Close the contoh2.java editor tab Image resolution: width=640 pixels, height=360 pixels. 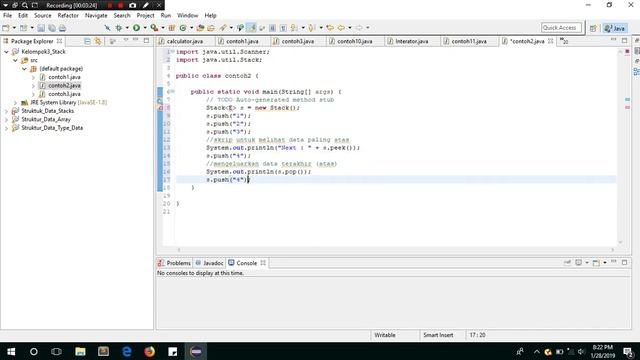point(551,41)
